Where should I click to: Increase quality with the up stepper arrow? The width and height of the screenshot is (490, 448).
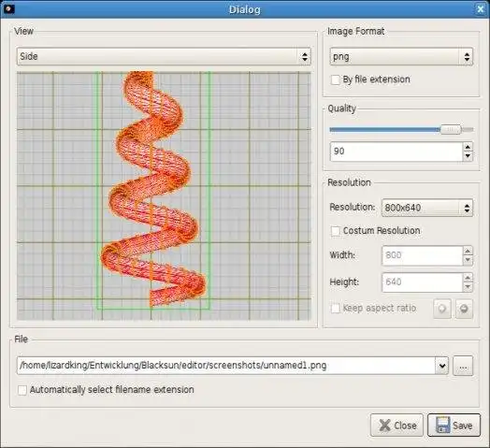point(468,147)
